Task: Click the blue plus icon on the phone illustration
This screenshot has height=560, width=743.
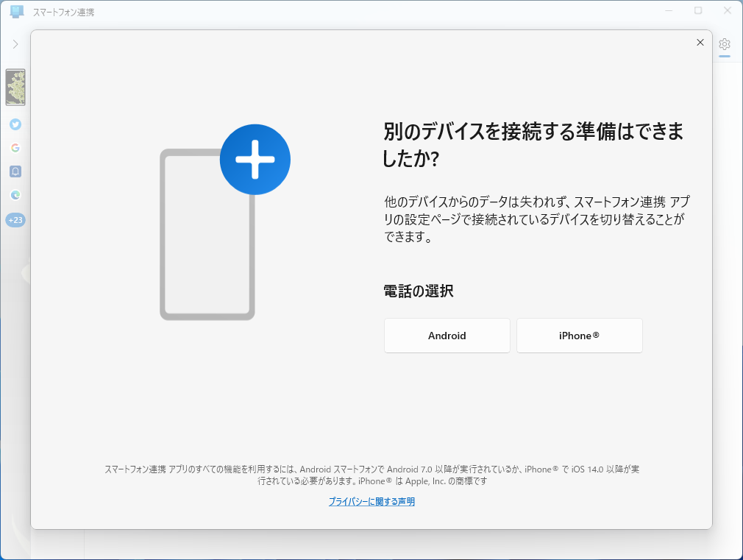Action: point(255,159)
